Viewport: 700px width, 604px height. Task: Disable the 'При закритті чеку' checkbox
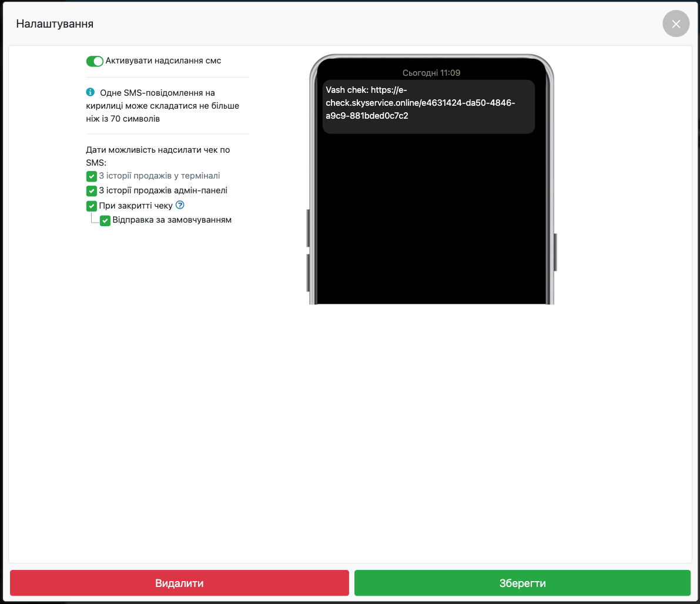(x=92, y=206)
